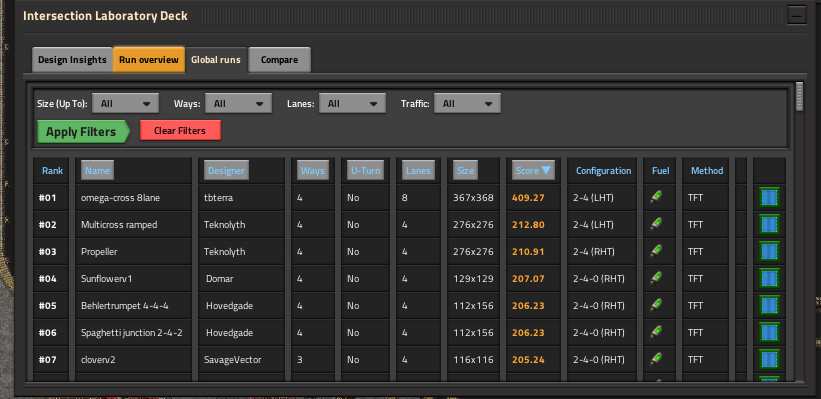Image resolution: width=821 pixels, height=399 pixels.
Task: Click designer Domar
Action: (219, 279)
